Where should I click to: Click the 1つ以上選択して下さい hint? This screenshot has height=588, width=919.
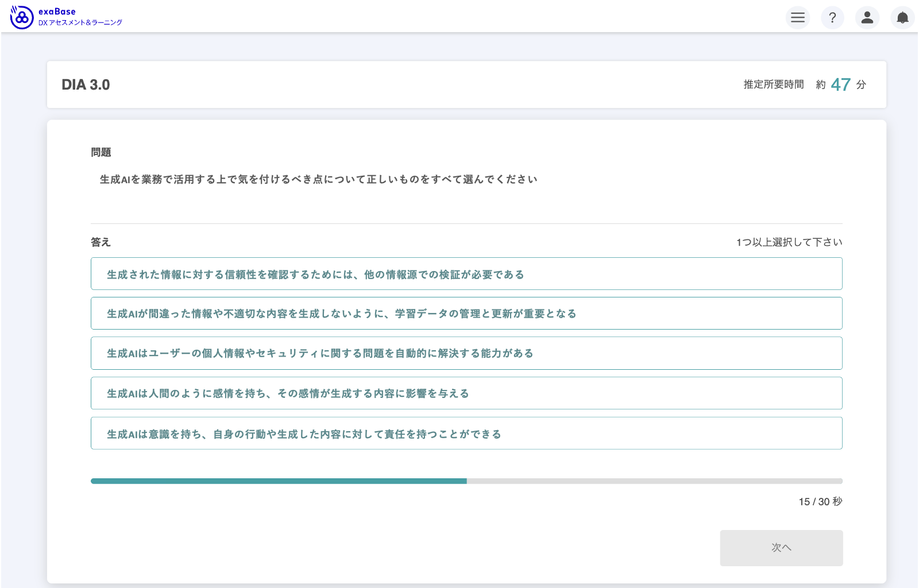[789, 242]
